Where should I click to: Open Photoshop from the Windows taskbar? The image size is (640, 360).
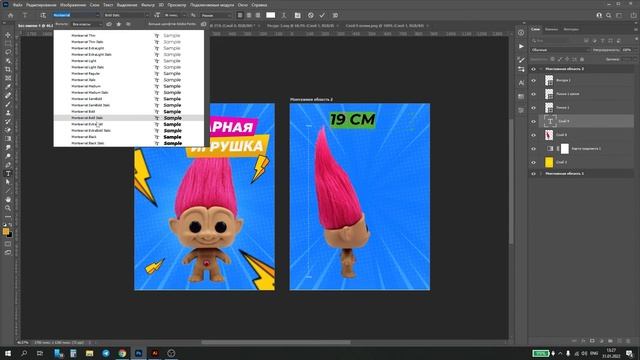pos(138,353)
